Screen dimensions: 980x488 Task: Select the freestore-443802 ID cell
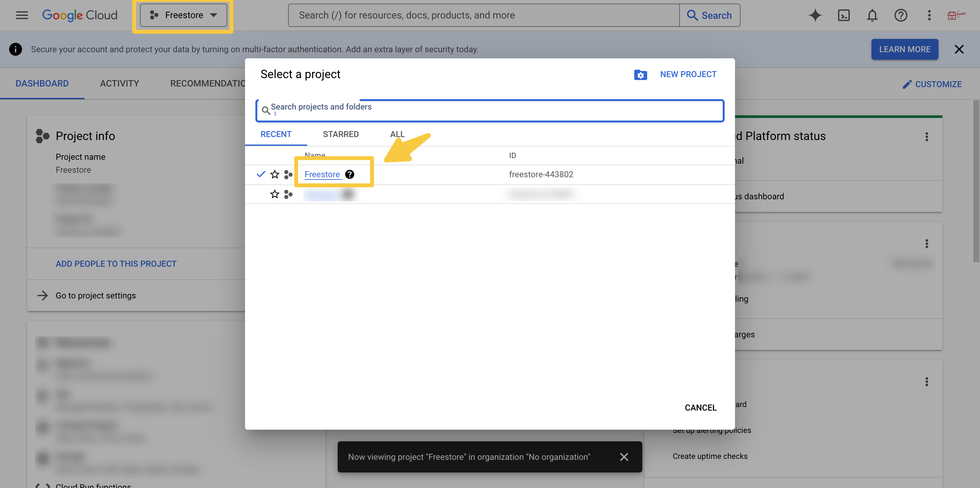pyautogui.click(x=541, y=175)
